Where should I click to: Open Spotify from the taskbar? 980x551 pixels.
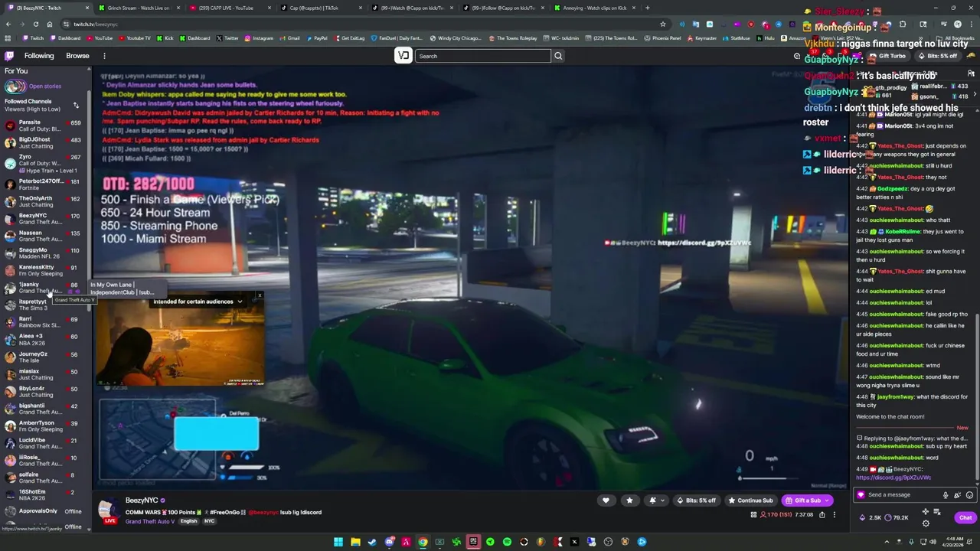pyautogui.click(x=507, y=542)
